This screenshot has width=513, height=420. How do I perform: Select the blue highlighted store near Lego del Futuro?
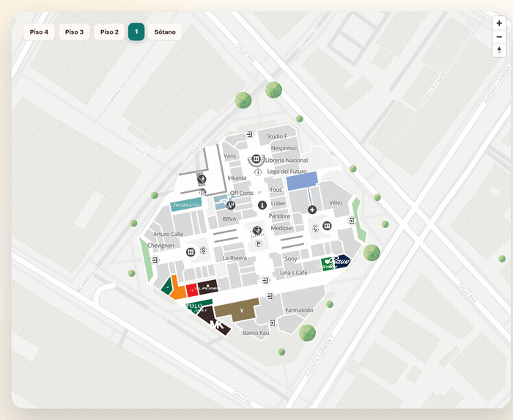click(x=302, y=180)
